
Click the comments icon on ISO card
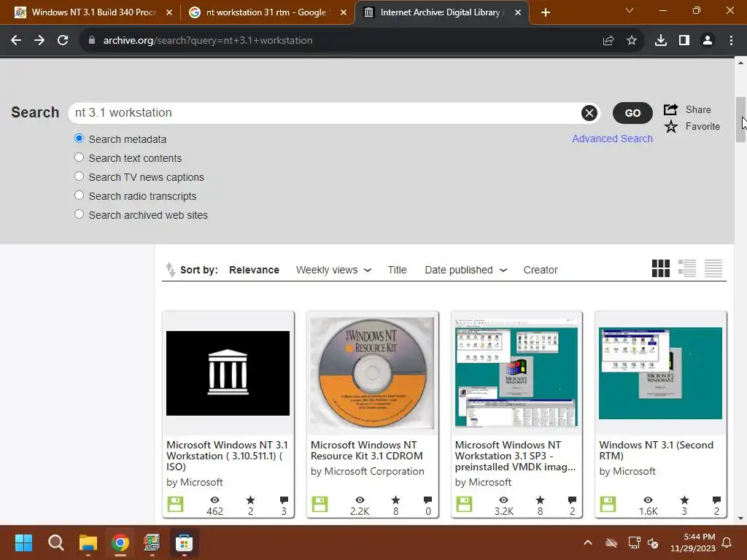coord(284,500)
